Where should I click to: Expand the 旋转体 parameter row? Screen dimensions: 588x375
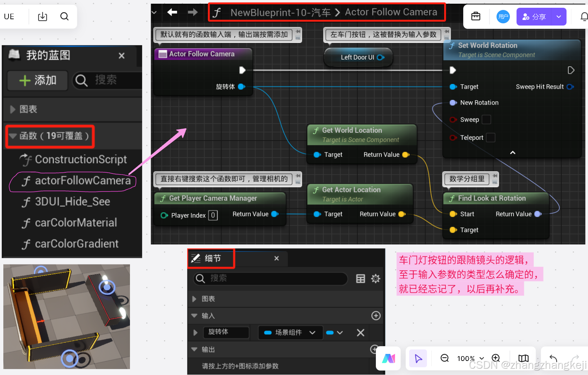point(196,332)
